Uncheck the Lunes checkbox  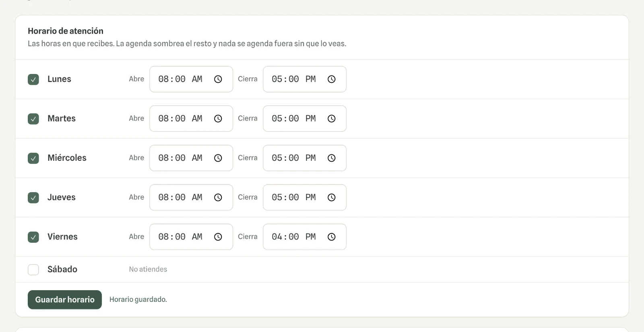point(33,79)
